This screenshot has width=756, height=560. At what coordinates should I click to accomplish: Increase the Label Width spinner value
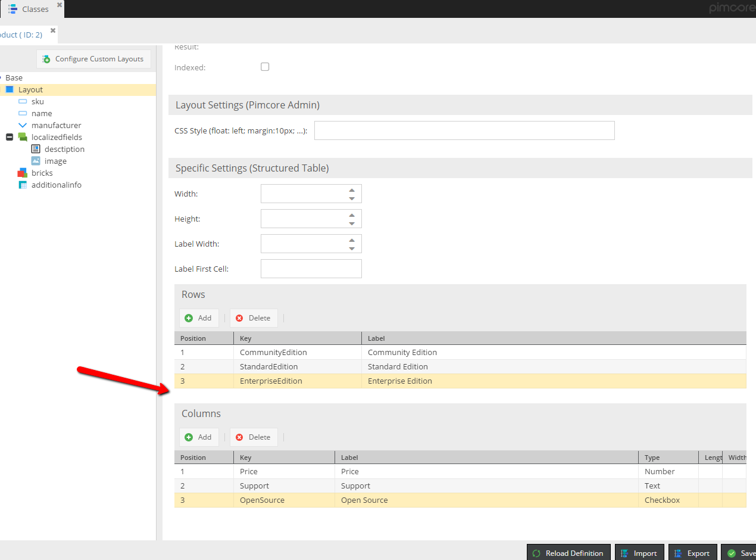tap(352, 240)
